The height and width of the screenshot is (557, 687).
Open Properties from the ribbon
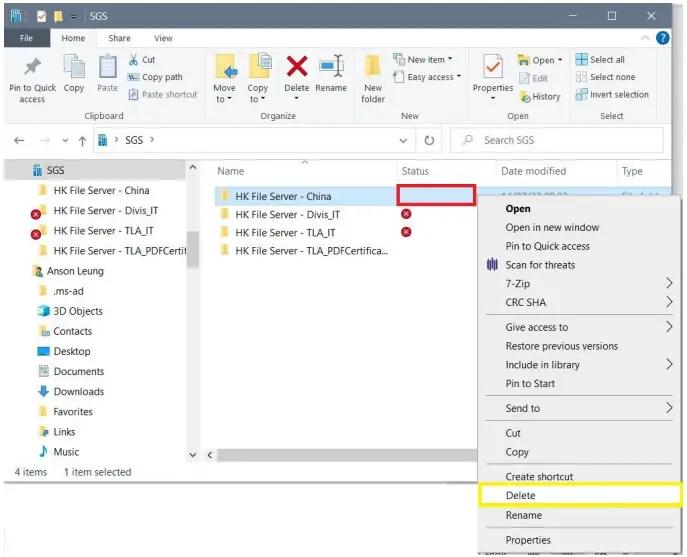click(492, 68)
